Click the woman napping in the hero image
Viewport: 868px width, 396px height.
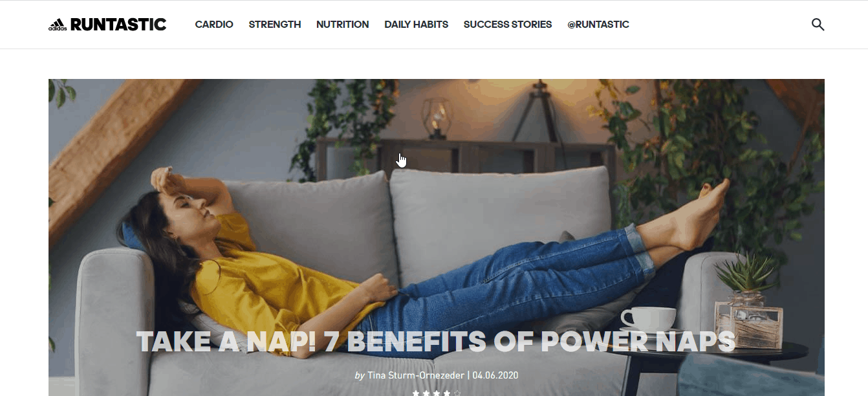(x=420, y=259)
